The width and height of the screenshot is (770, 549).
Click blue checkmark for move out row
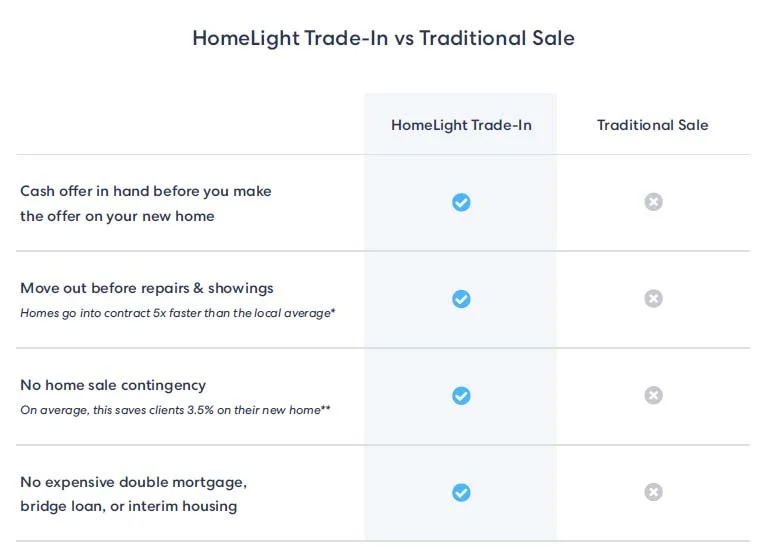point(461,299)
